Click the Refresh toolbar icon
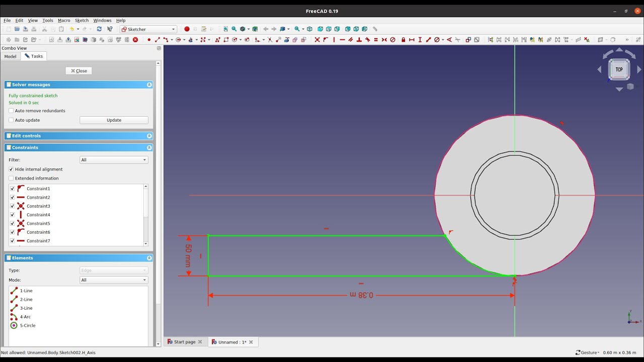 [99, 29]
